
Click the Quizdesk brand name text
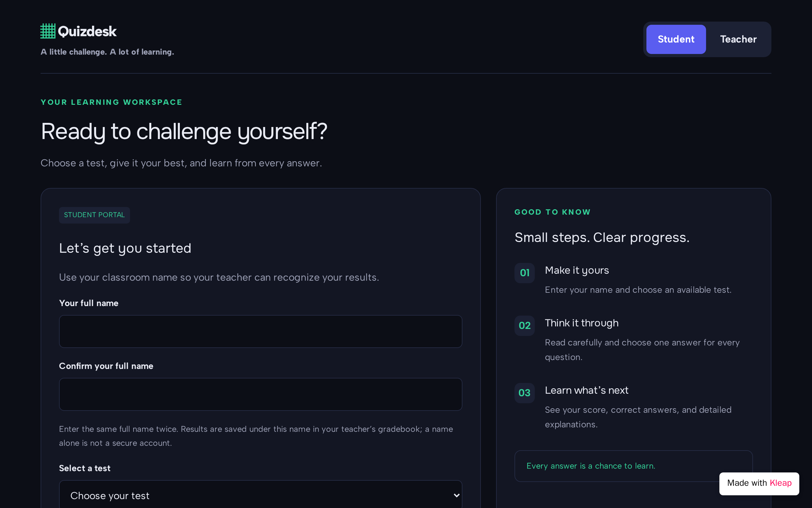[x=87, y=31]
